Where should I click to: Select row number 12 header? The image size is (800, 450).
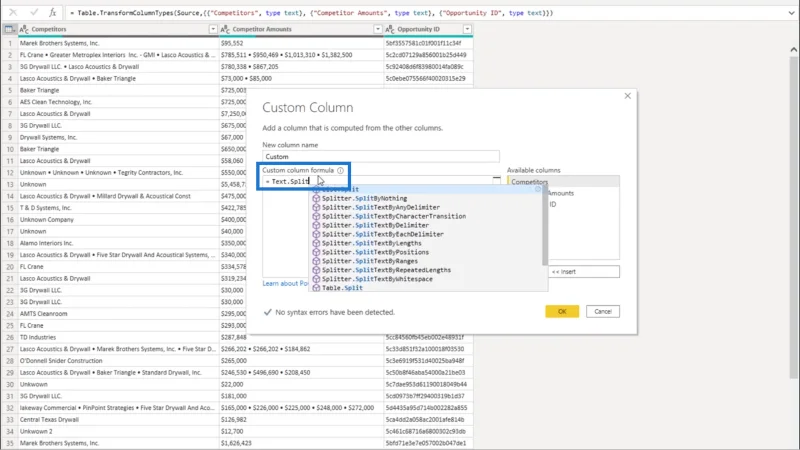click(10, 172)
